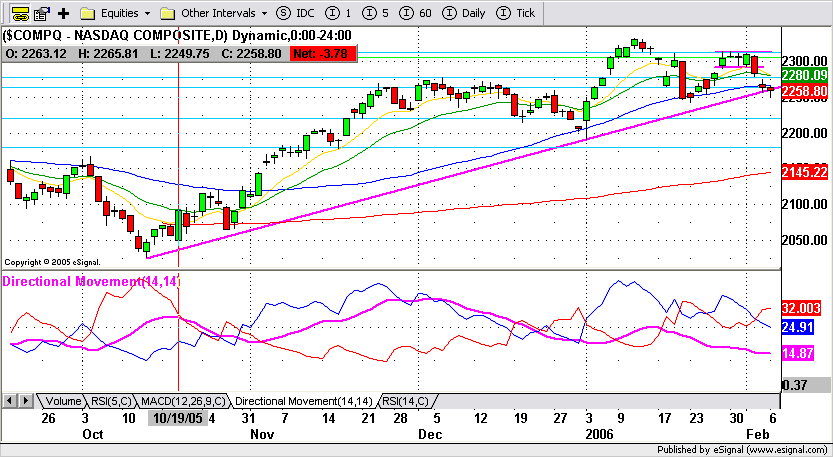The height and width of the screenshot is (457, 833).
Task: Switch to the 60-minute interval
Action: point(415,13)
